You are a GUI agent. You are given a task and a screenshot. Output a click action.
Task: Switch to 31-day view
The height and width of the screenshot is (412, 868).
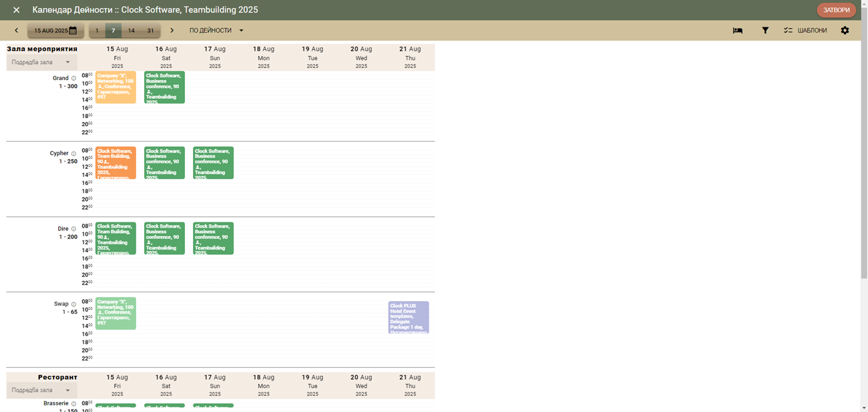pos(150,31)
